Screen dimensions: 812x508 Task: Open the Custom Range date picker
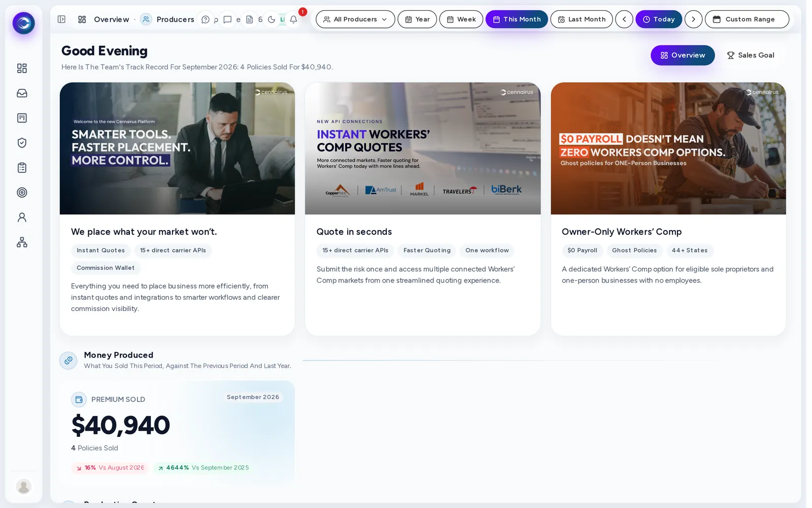[x=747, y=19]
